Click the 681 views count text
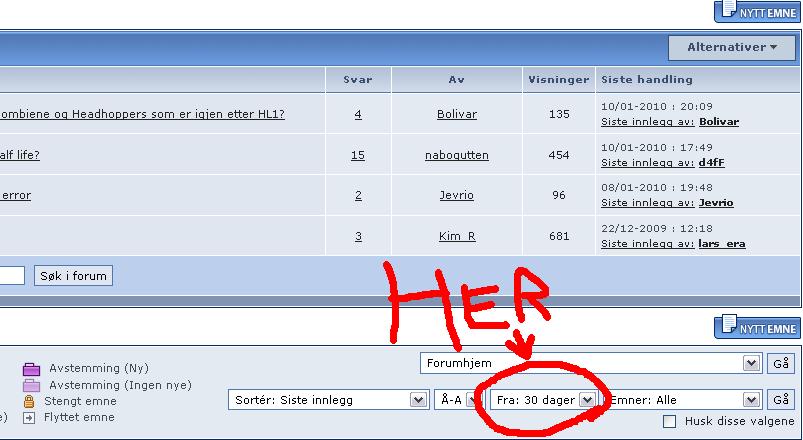This screenshot has width=803, height=440. [x=559, y=236]
